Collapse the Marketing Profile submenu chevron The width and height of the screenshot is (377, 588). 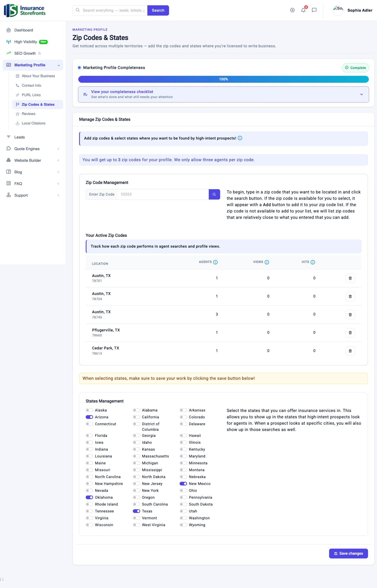[x=59, y=65]
